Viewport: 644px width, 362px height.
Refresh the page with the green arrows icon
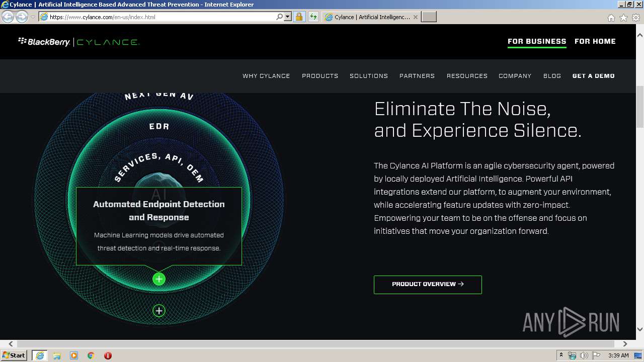tap(313, 17)
